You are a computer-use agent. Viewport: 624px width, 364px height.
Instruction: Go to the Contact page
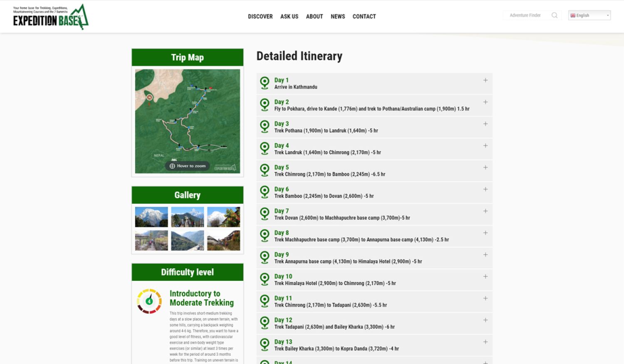click(364, 17)
